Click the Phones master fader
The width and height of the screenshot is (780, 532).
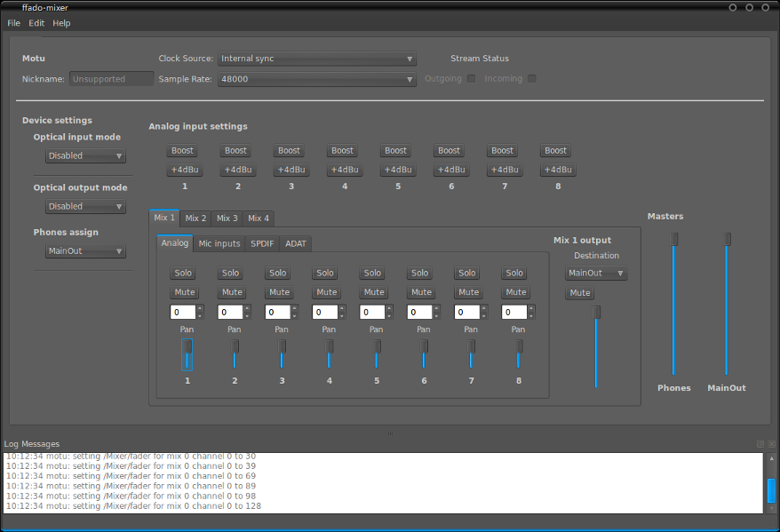(x=674, y=304)
